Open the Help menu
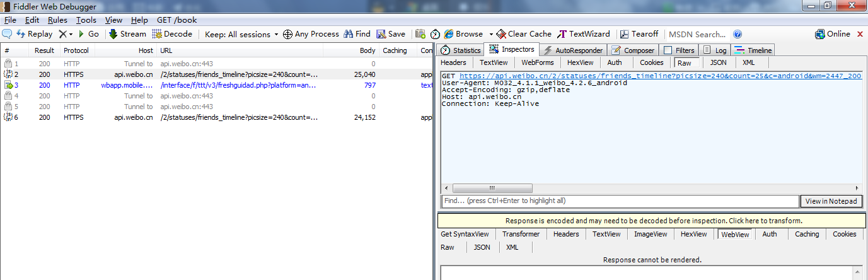The height and width of the screenshot is (280, 868). pyautogui.click(x=140, y=20)
